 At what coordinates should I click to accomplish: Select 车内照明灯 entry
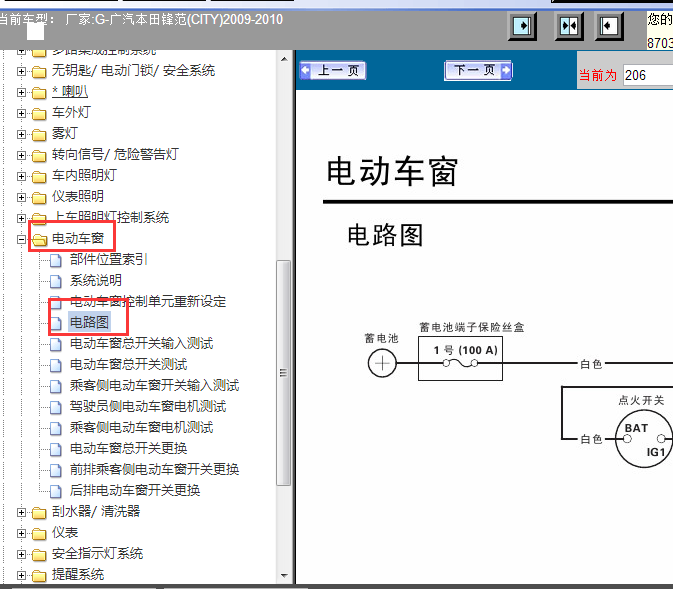(84, 176)
